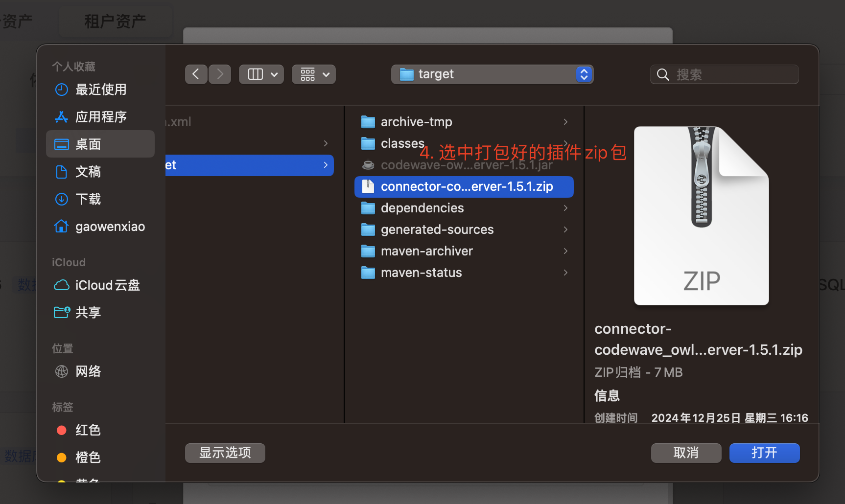Select Documents in the sidebar
845x504 pixels.
pos(100,172)
